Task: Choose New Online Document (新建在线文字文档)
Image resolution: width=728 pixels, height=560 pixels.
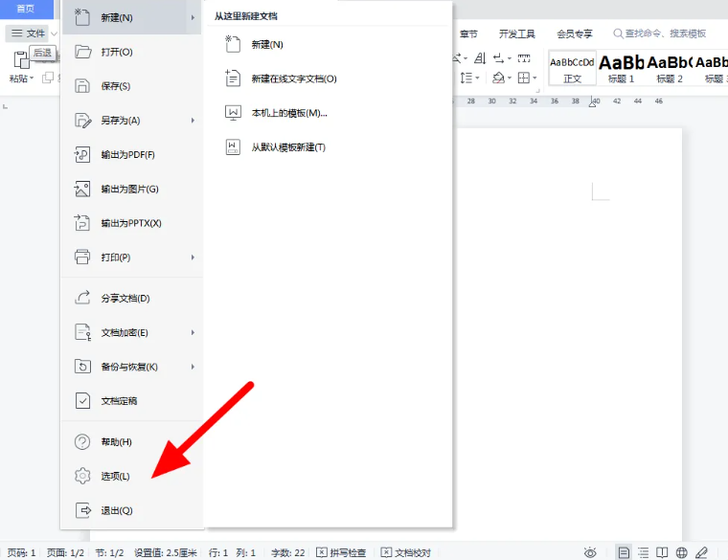Action: [x=293, y=78]
